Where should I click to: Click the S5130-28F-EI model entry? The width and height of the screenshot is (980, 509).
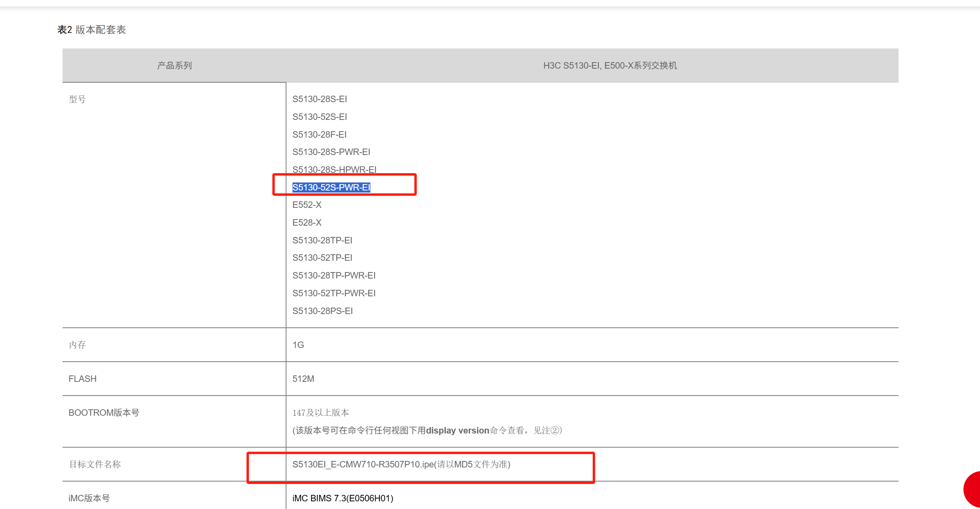click(319, 134)
